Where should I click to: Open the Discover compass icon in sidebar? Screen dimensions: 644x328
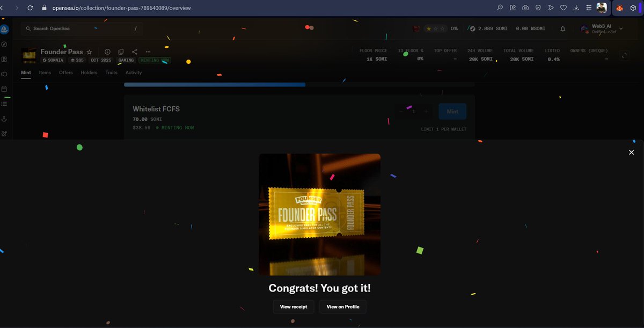click(4, 45)
